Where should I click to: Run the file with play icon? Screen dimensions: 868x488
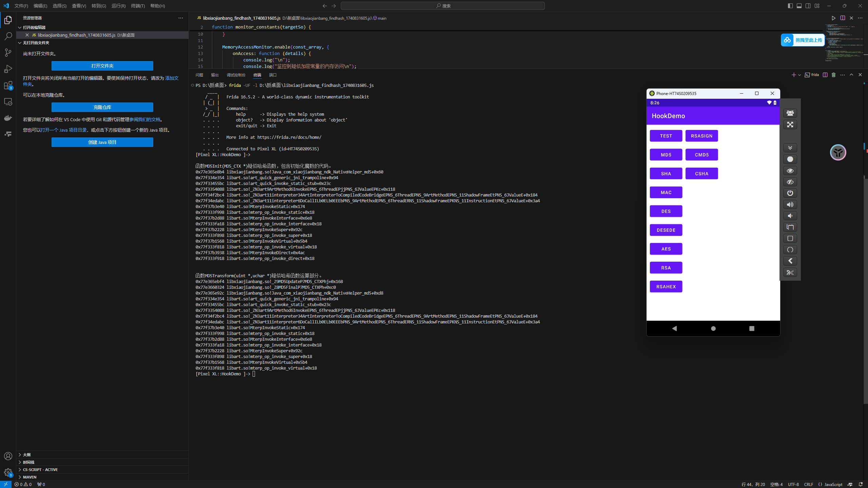point(833,18)
